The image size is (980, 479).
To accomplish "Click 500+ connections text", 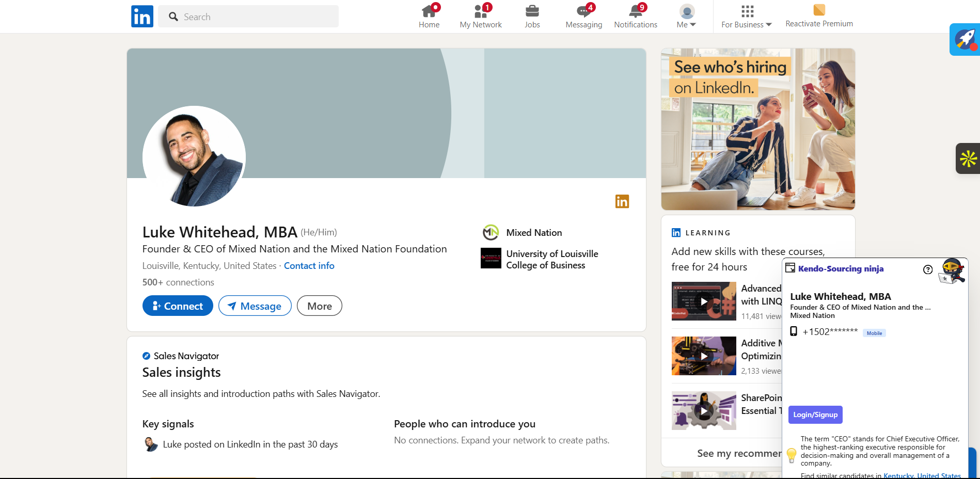I will 178,282.
